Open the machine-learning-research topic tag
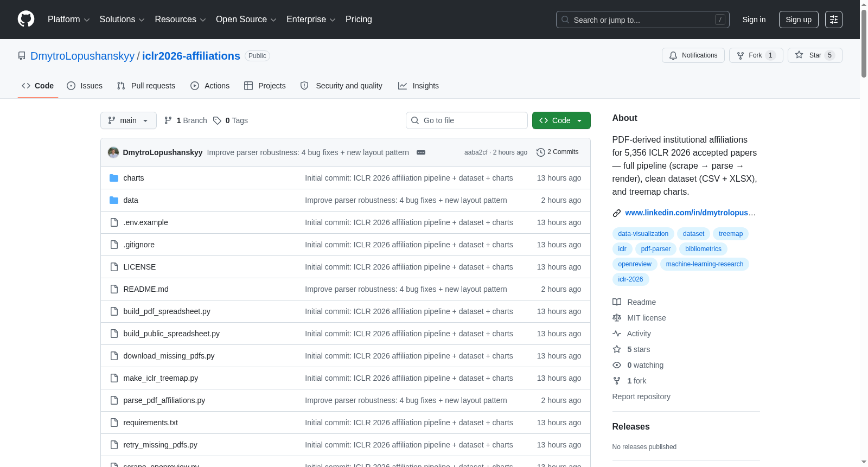Screen dimensions: 868x467 pyautogui.click(x=705, y=264)
